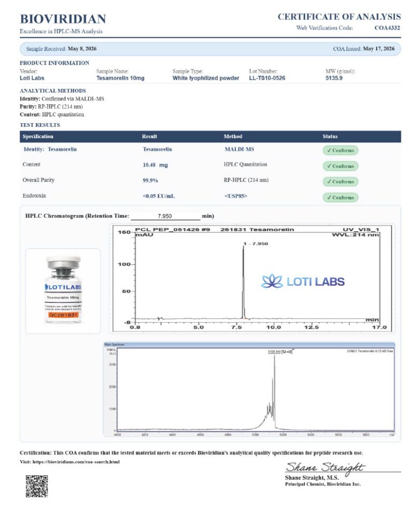The height and width of the screenshot is (532, 411).
Task: Select sample name Tesamorelin 10mg
Action: (120, 78)
